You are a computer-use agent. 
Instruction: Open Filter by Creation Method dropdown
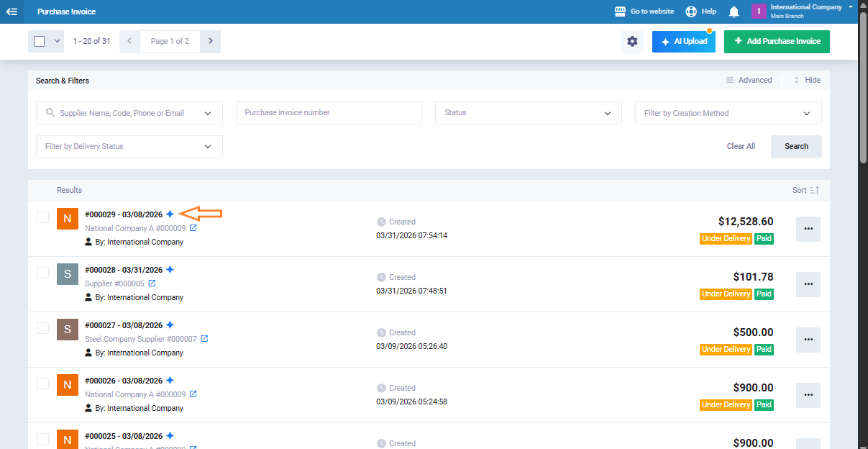click(727, 113)
